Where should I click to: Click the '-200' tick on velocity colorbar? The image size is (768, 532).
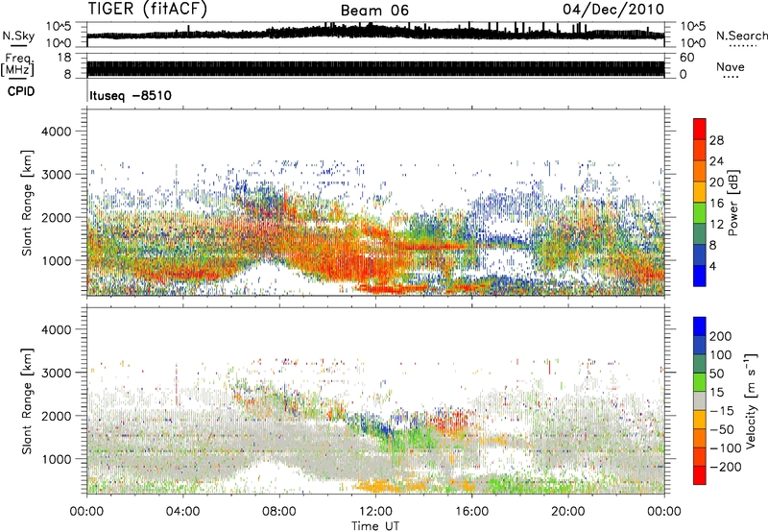tap(725, 467)
